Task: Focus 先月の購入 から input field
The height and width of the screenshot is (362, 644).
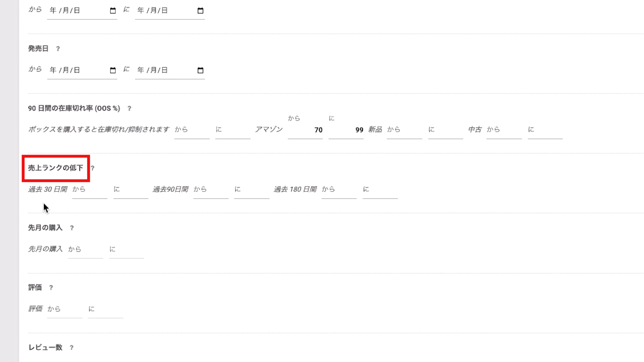Action: click(x=85, y=249)
